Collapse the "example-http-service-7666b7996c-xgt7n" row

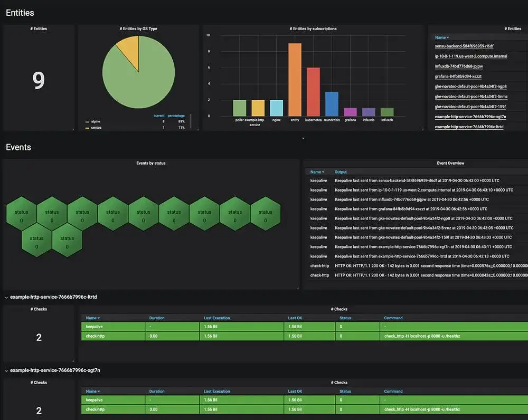[x=6, y=370]
